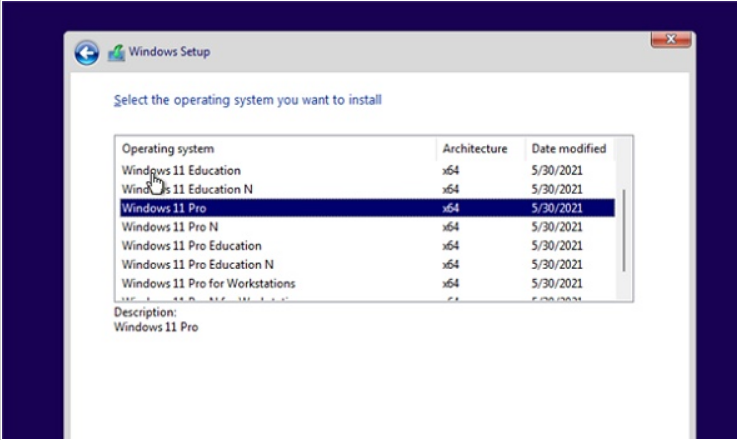The height and width of the screenshot is (440, 738).
Task: Choose the highlighted Windows 11 Pro row
Action: tap(164, 208)
